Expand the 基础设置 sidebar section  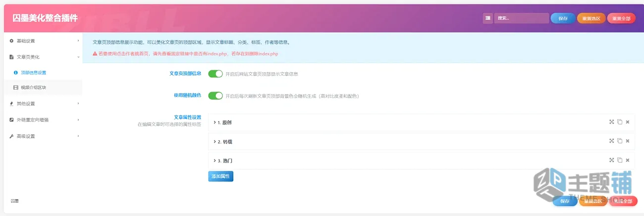44,41
